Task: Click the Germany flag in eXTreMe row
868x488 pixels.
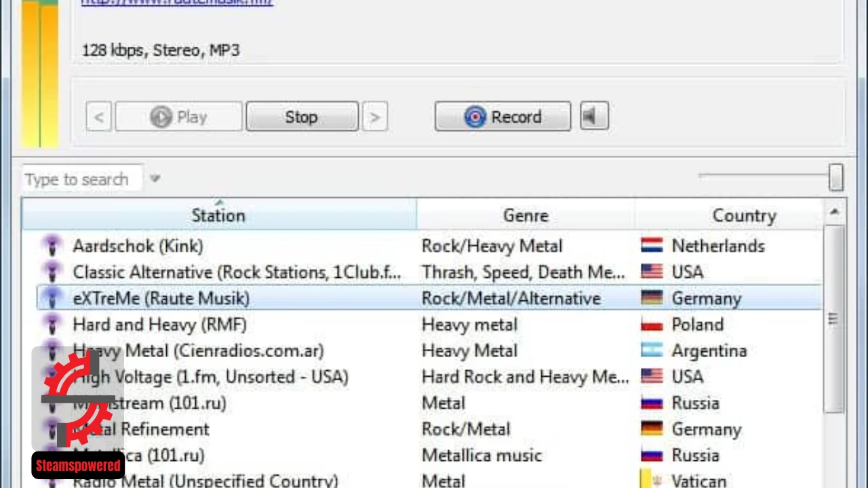Action: (652, 298)
